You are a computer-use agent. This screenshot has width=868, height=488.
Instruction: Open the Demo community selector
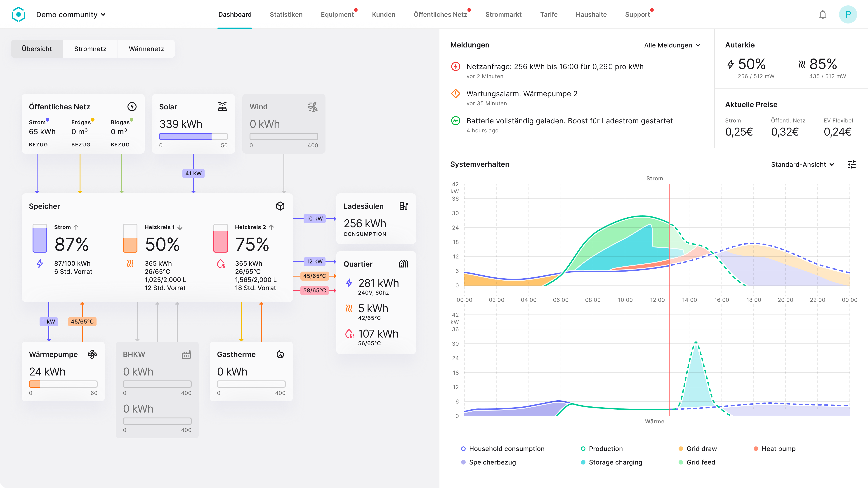coord(71,14)
